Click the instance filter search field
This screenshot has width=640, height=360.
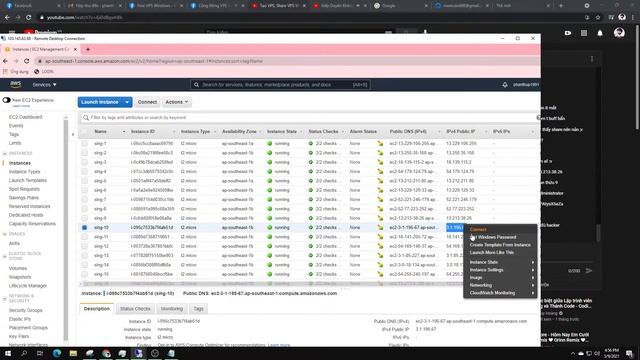pos(310,118)
